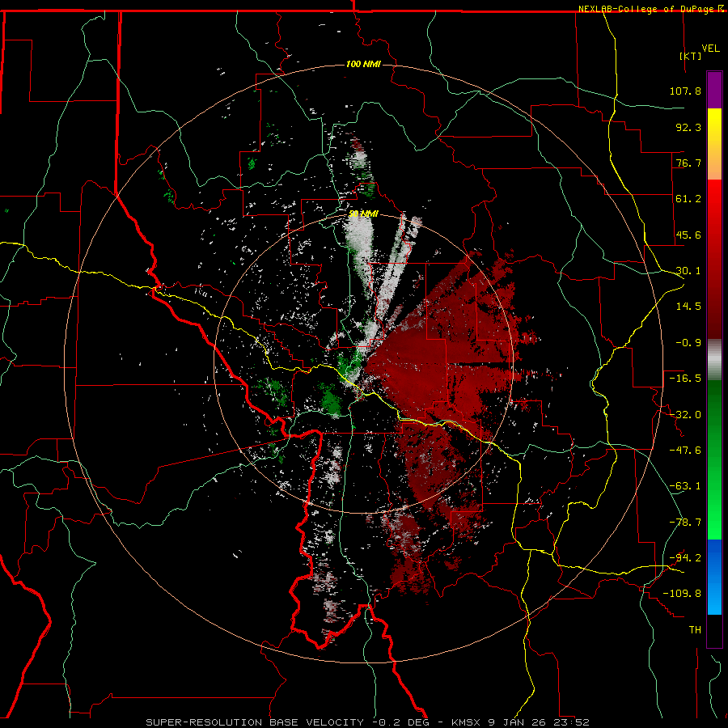Select the -32.0 legend value
Screen dimensions: 728x728
click(x=685, y=415)
